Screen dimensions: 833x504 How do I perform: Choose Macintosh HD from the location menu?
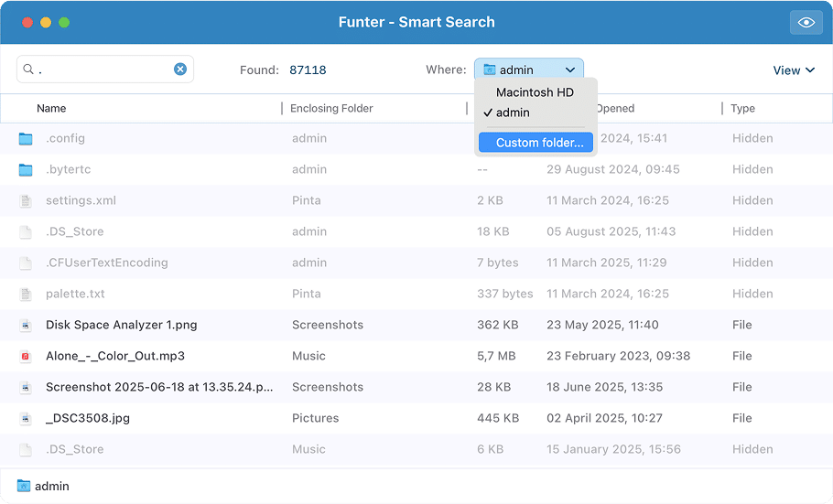click(535, 92)
